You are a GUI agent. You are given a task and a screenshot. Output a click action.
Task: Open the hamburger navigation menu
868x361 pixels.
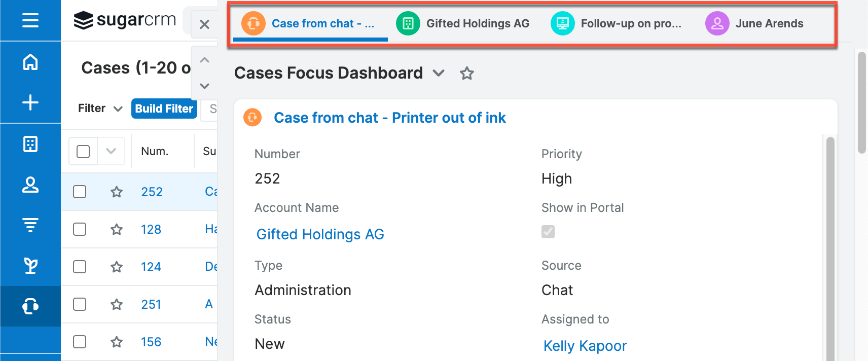coord(30,20)
